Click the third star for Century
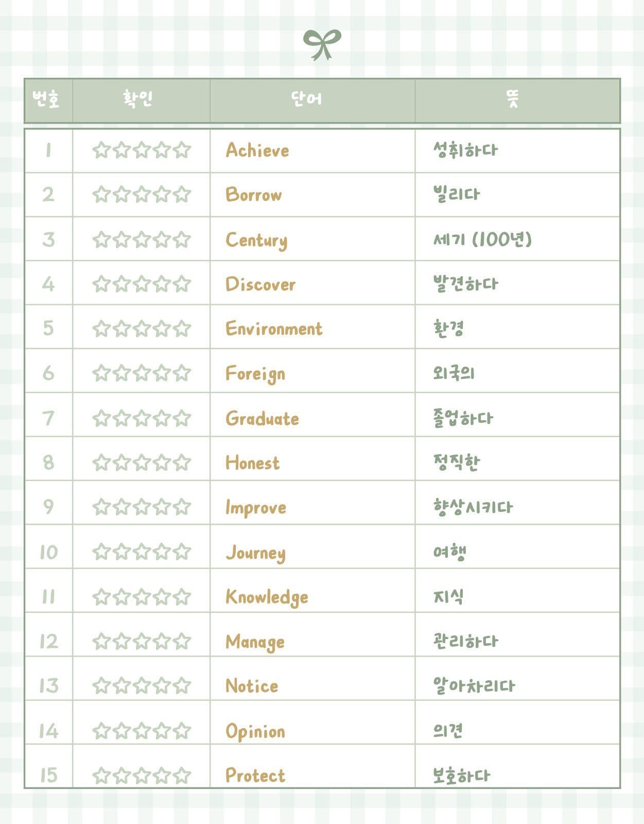644x824 pixels. tap(142, 239)
